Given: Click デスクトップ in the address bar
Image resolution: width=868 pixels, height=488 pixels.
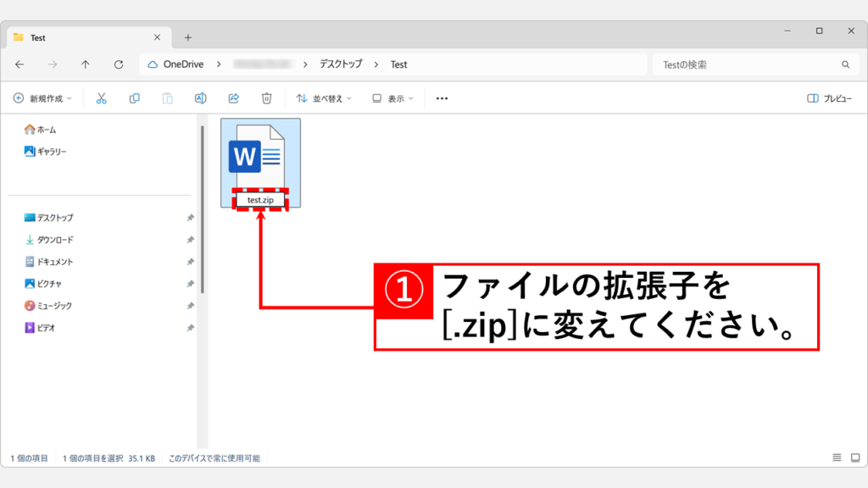Looking at the screenshot, I should 341,64.
